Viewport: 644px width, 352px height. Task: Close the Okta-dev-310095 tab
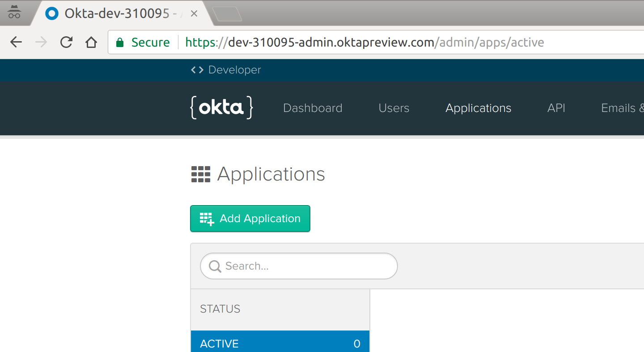[193, 13]
